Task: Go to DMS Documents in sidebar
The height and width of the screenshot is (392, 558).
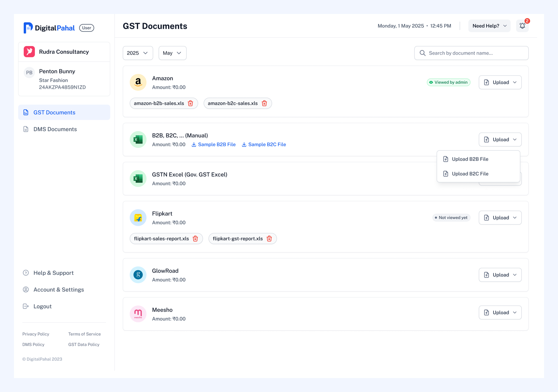Action: 55,129
